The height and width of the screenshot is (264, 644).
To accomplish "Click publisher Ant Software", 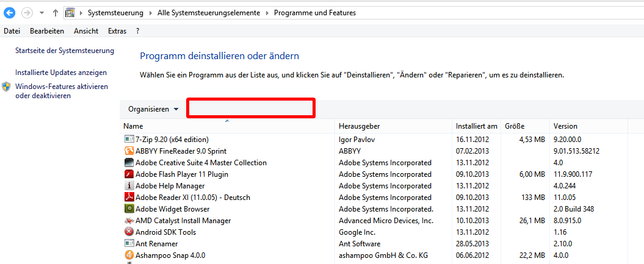I will pyautogui.click(x=360, y=243).
